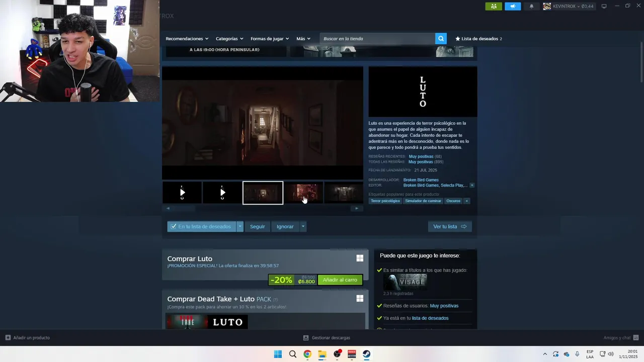
Task: Click the Añadir un producto plus icon
Action: pyautogui.click(x=8, y=337)
